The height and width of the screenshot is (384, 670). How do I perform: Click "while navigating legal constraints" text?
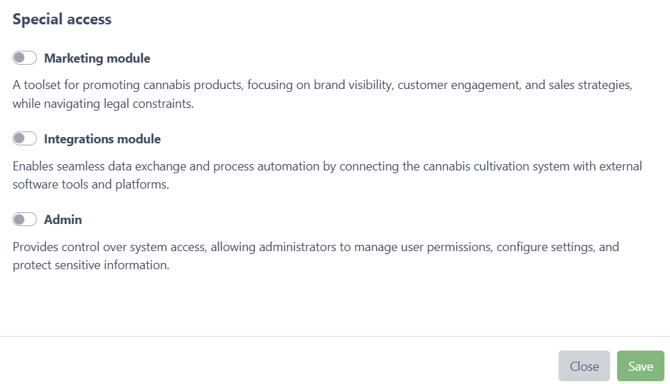click(103, 104)
